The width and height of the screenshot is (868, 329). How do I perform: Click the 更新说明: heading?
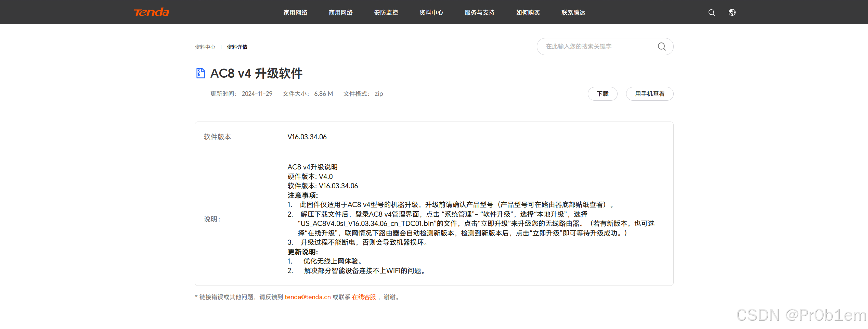(303, 252)
